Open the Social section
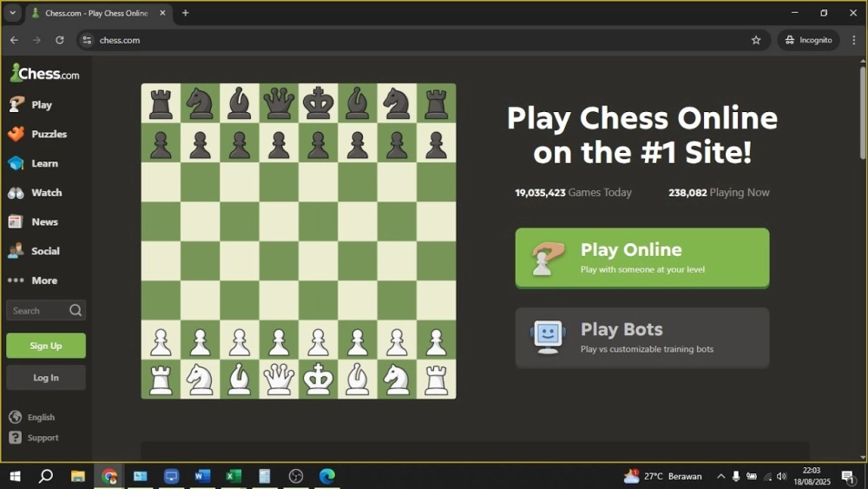Image resolution: width=868 pixels, height=489 pixels. [x=45, y=251]
